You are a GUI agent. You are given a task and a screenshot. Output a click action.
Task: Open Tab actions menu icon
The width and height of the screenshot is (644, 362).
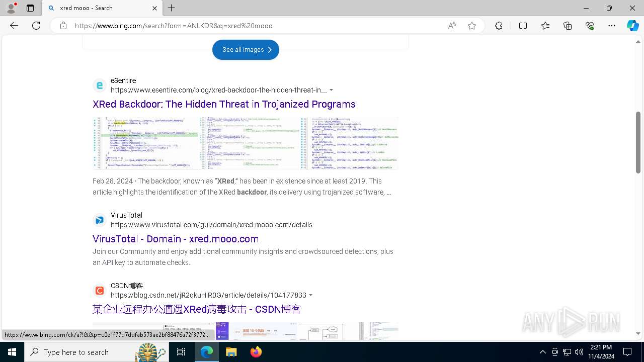tap(30, 8)
